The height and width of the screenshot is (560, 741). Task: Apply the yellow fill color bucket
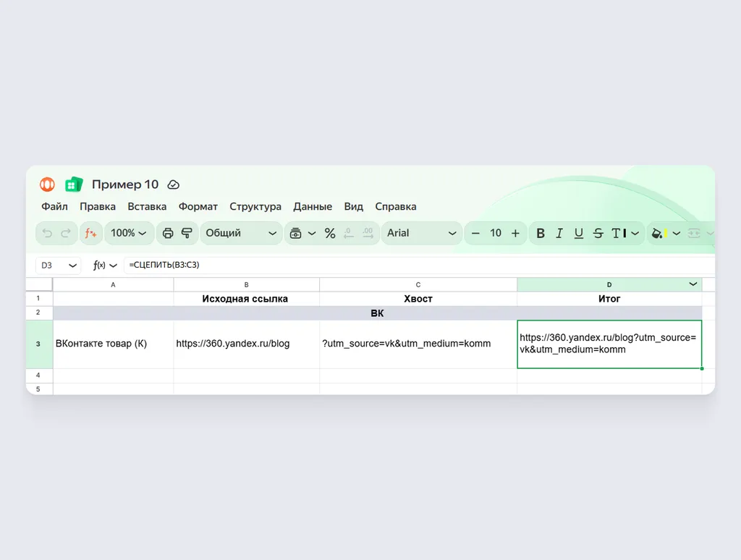tap(659, 233)
